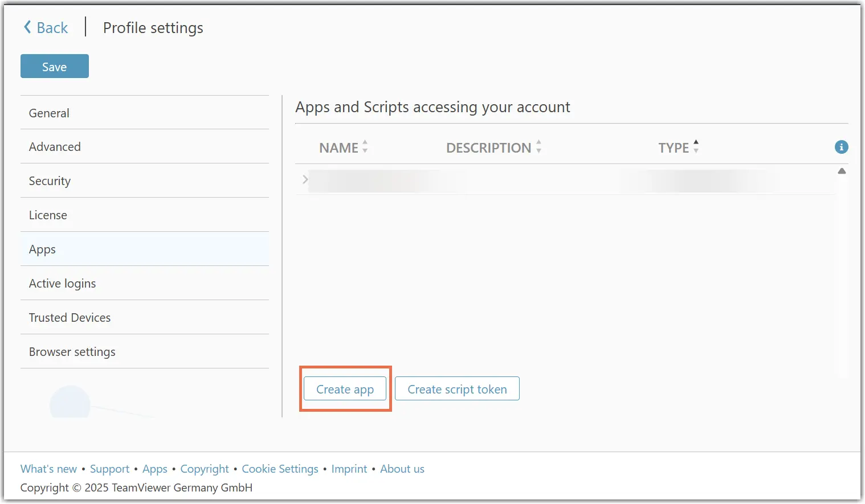Open the Support footer link
This screenshot has width=865, height=504.
[x=109, y=469]
